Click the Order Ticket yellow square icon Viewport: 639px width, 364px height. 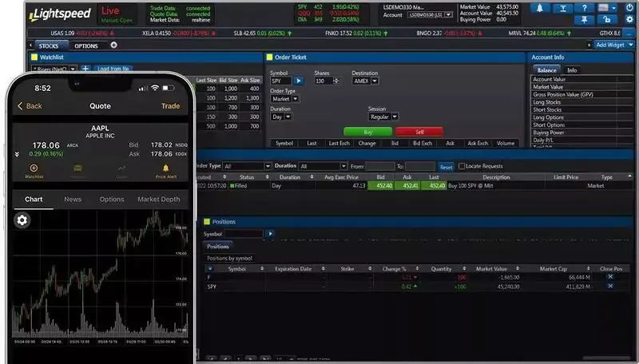(x=269, y=57)
